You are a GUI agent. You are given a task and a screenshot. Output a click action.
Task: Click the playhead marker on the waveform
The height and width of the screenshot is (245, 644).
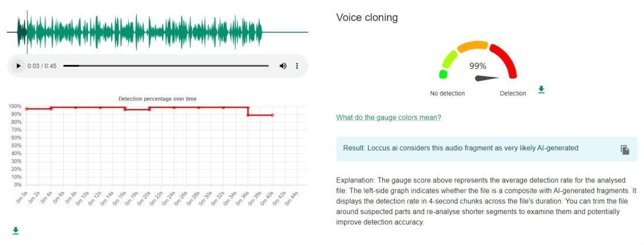point(27,32)
